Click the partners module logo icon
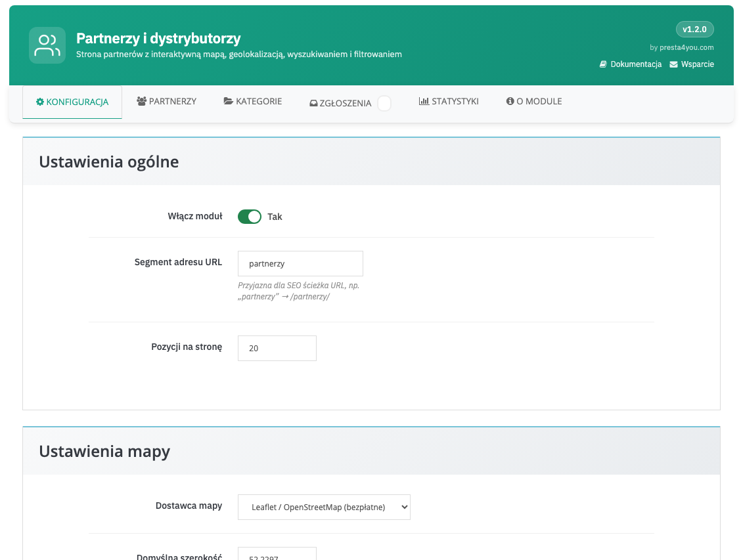Image resolution: width=741 pixels, height=560 pixels. 47,45
